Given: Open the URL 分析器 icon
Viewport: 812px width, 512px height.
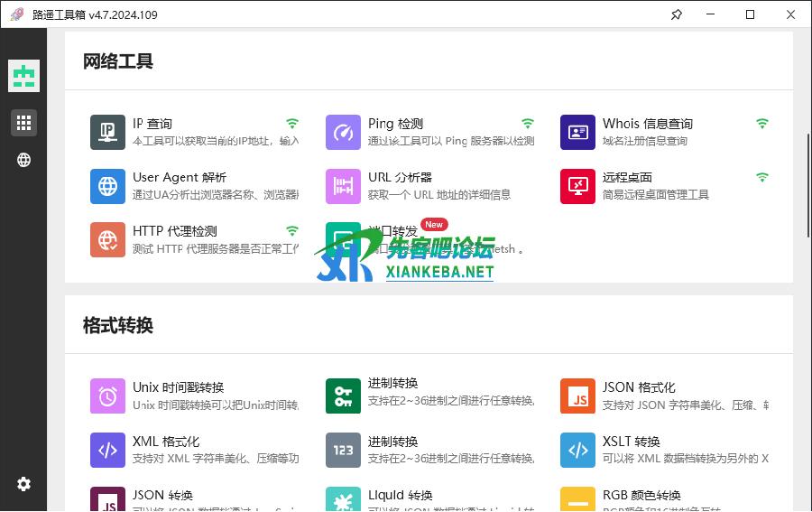Looking at the screenshot, I should click(343, 186).
